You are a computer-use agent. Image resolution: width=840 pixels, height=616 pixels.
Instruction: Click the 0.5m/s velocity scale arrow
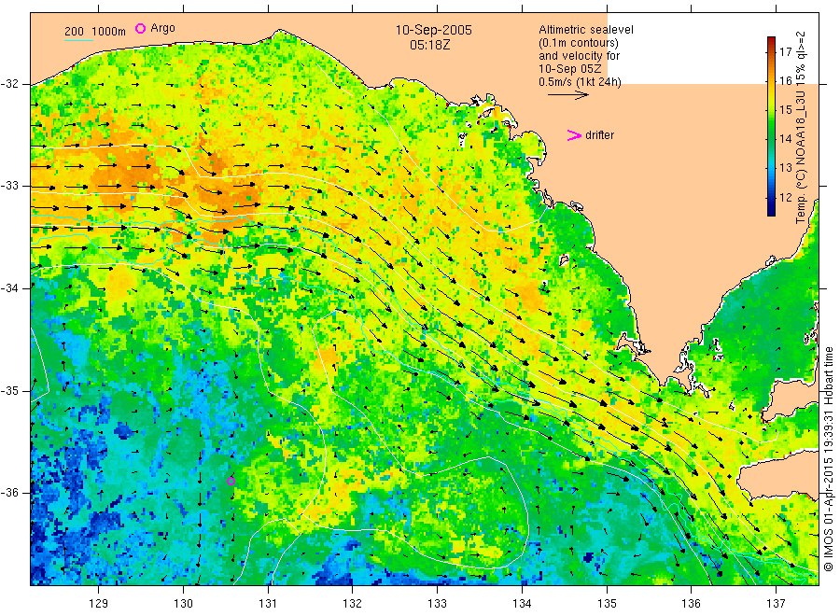tap(567, 95)
